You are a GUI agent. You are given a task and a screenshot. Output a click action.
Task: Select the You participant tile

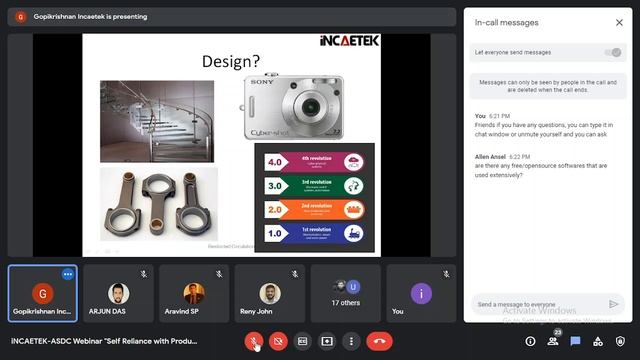click(421, 293)
